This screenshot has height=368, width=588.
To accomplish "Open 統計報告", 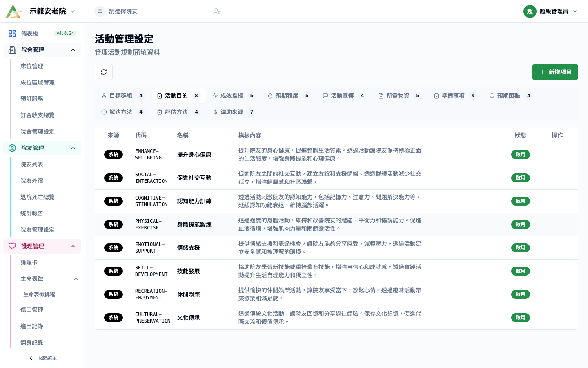I will click(x=32, y=213).
